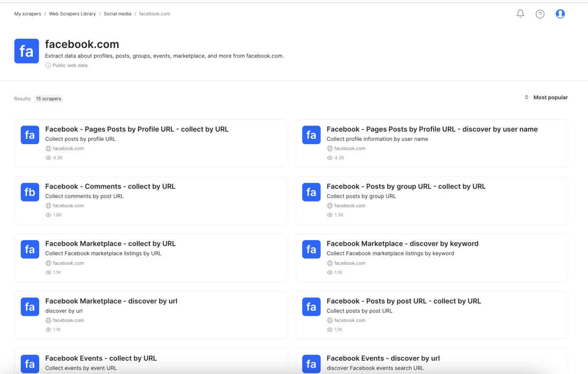Navigate to Web Scrapers Library breadcrumb
Image resolution: width=588 pixels, height=374 pixels.
pyautogui.click(x=72, y=14)
